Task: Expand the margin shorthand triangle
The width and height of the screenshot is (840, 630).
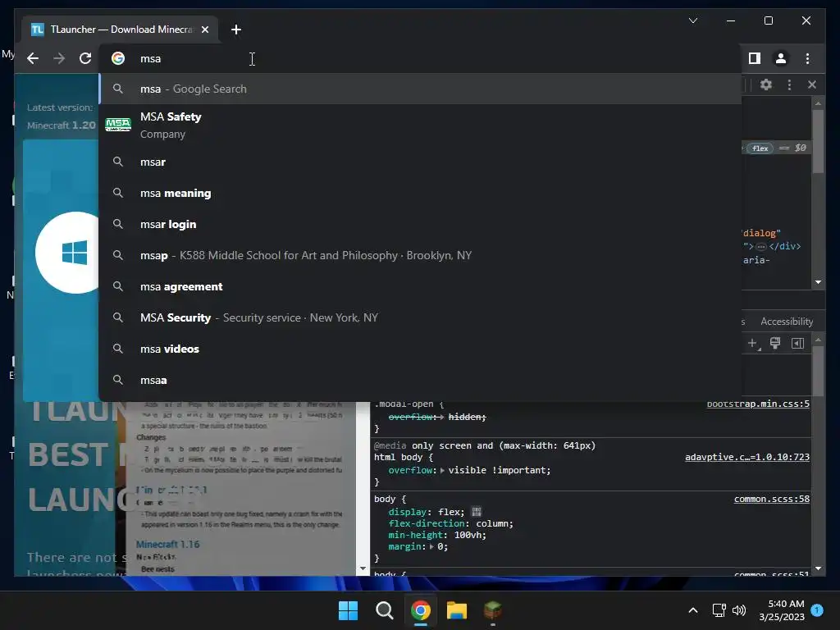Action: (431, 546)
